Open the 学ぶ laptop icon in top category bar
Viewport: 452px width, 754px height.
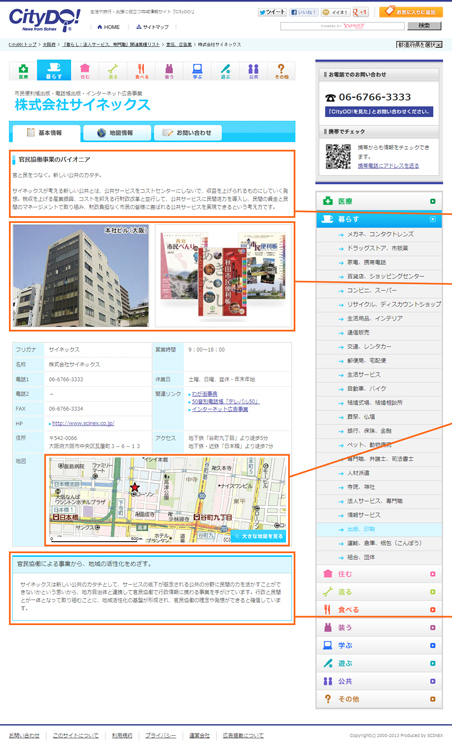coord(197,71)
